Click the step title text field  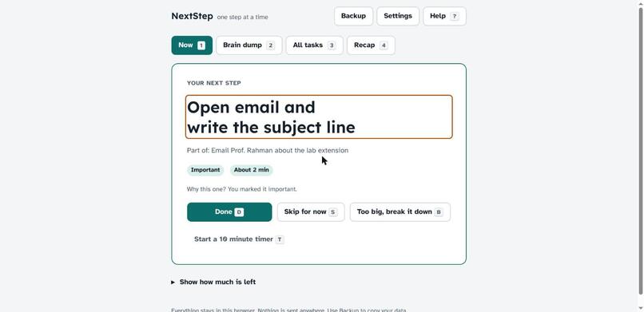point(319,117)
